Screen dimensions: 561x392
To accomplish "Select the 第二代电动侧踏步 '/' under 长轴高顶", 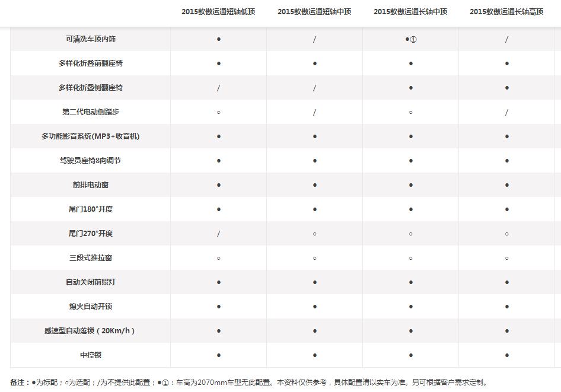I will click(x=506, y=112).
